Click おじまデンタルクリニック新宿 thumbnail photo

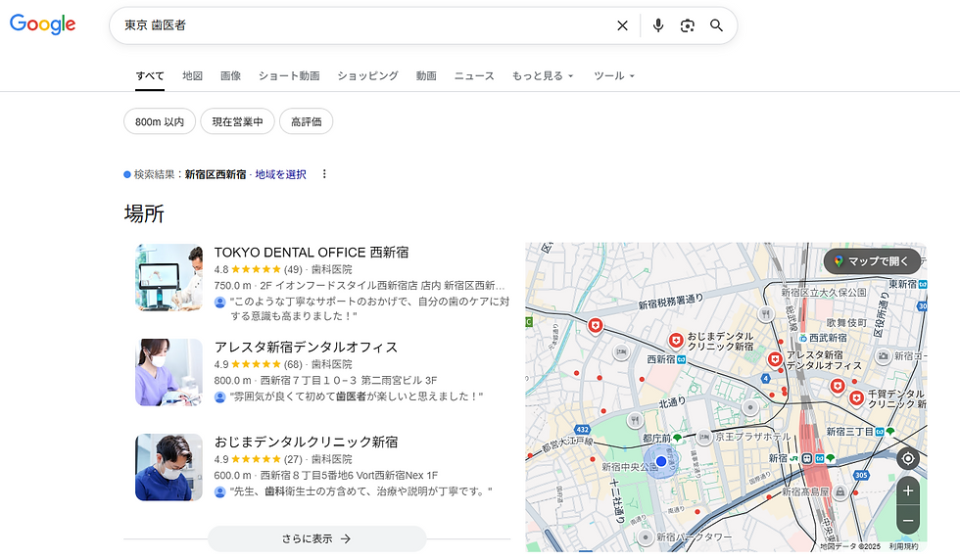coord(168,467)
